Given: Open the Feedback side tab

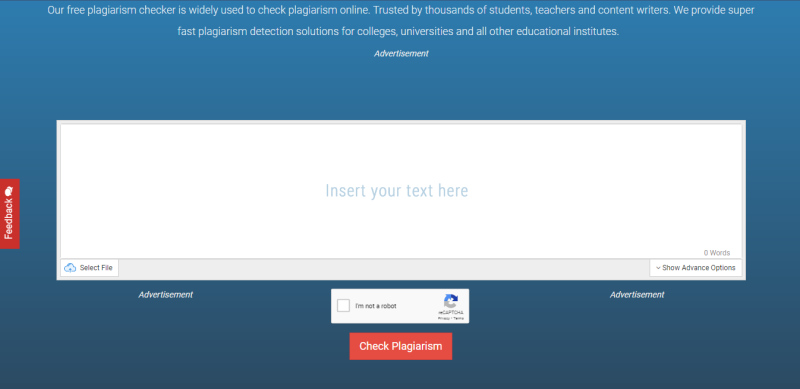Looking at the screenshot, I should (x=10, y=214).
